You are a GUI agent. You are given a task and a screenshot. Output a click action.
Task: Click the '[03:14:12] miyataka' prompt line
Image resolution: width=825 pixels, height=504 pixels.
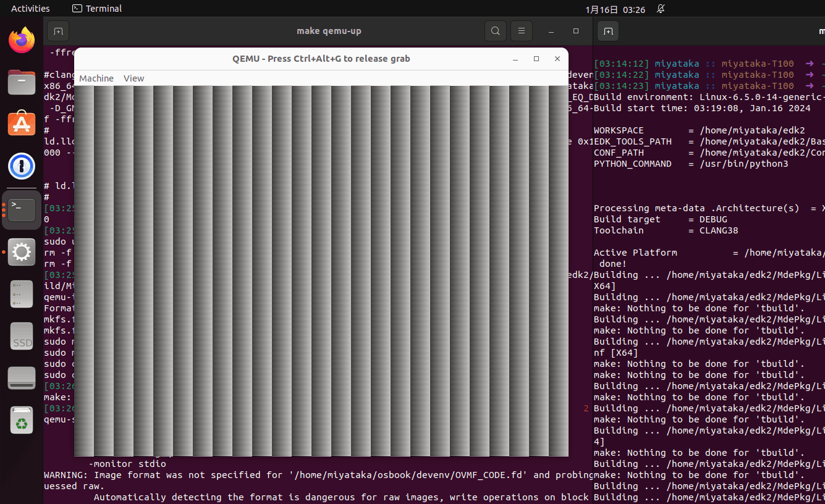coord(709,64)
